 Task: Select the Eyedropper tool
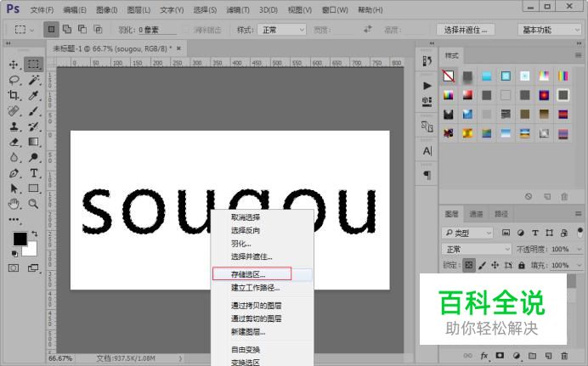point(33,95)
